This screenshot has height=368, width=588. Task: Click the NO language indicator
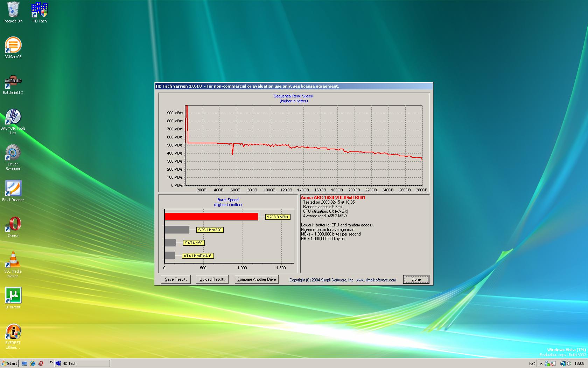pyautogui.click(x=532, y=363)
